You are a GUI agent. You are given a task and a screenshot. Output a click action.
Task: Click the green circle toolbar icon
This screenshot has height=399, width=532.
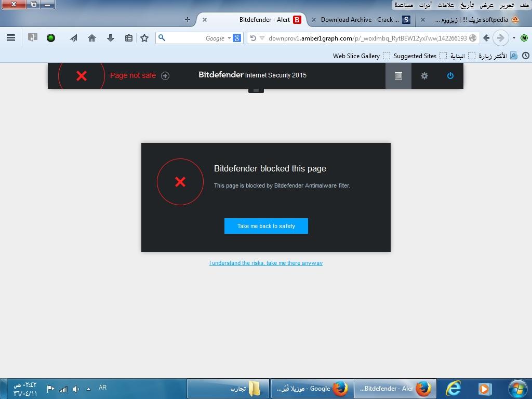click(x=51, y=38)
